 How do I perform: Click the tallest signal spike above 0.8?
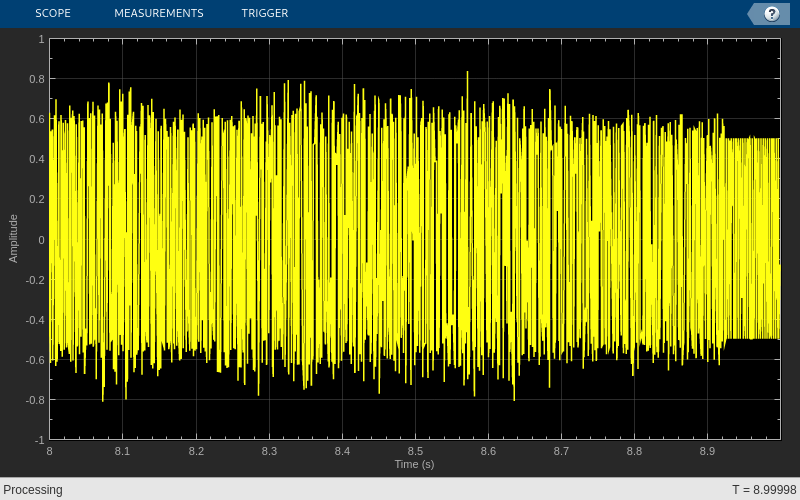point(467,77)
